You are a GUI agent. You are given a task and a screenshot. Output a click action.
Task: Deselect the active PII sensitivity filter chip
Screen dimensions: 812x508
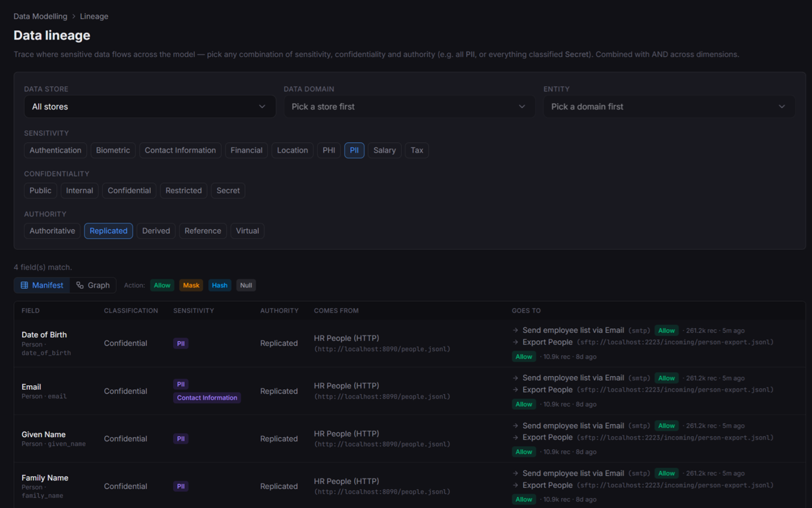point(354,150)
